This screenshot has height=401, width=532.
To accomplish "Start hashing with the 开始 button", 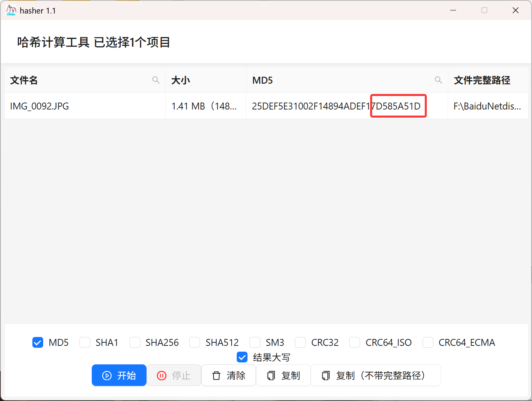I will point(119,375).
